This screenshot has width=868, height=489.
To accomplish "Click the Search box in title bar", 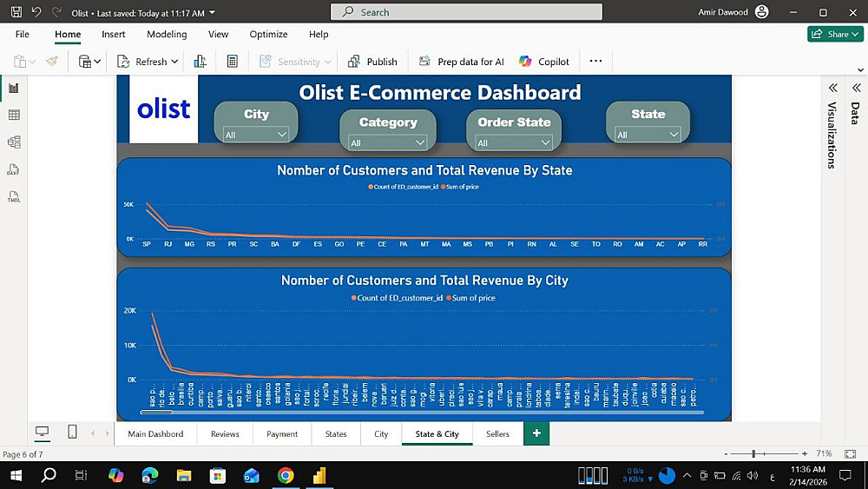I will [466, 11].
